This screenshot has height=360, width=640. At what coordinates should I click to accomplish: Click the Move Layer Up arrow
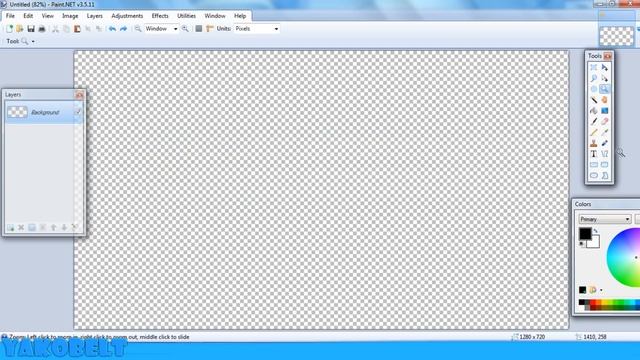point(53,227)
